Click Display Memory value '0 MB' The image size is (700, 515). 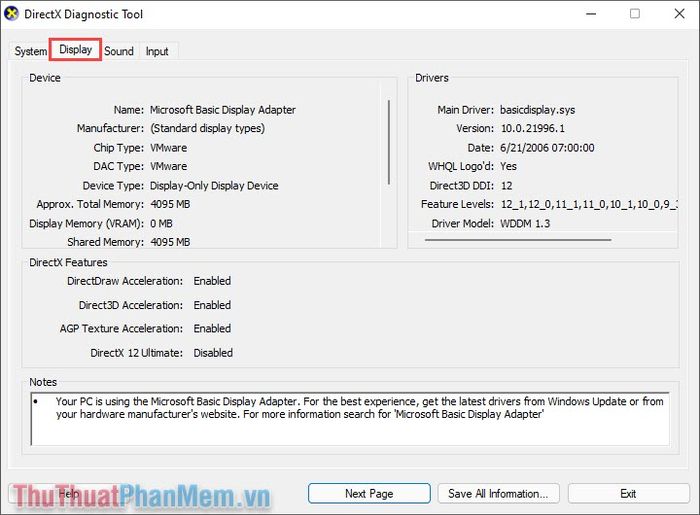click(161, 224)
